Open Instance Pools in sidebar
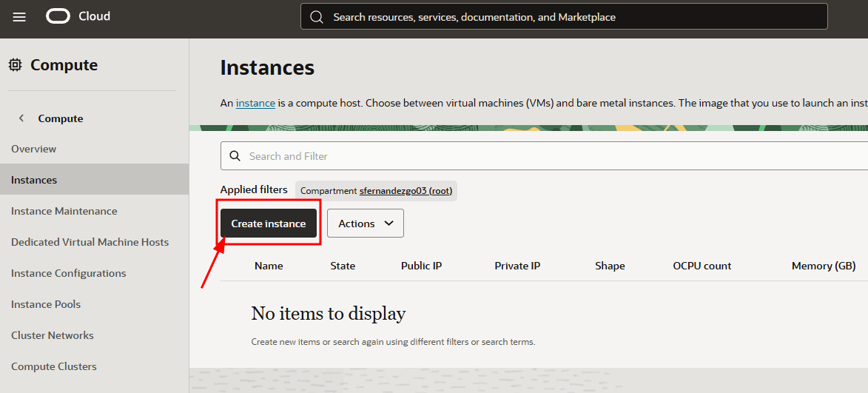 point(46,304)
